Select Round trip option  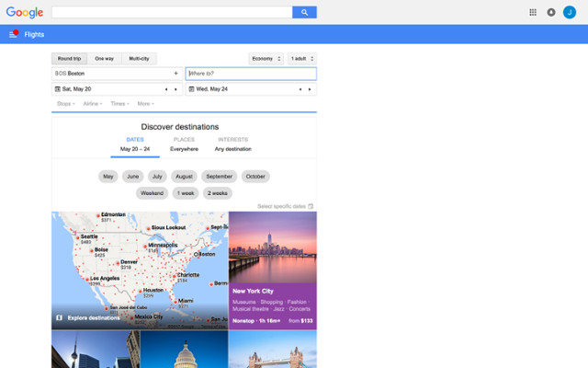70,59
